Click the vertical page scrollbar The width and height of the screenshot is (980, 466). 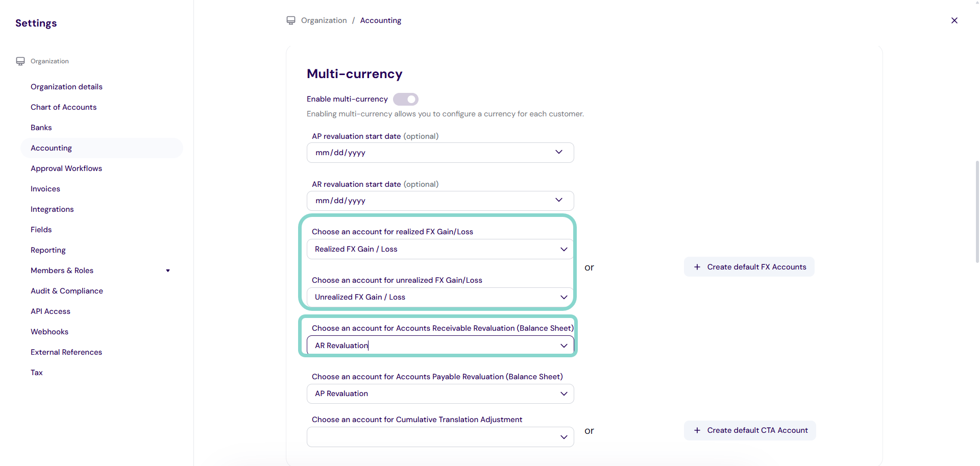coord(977,212)
